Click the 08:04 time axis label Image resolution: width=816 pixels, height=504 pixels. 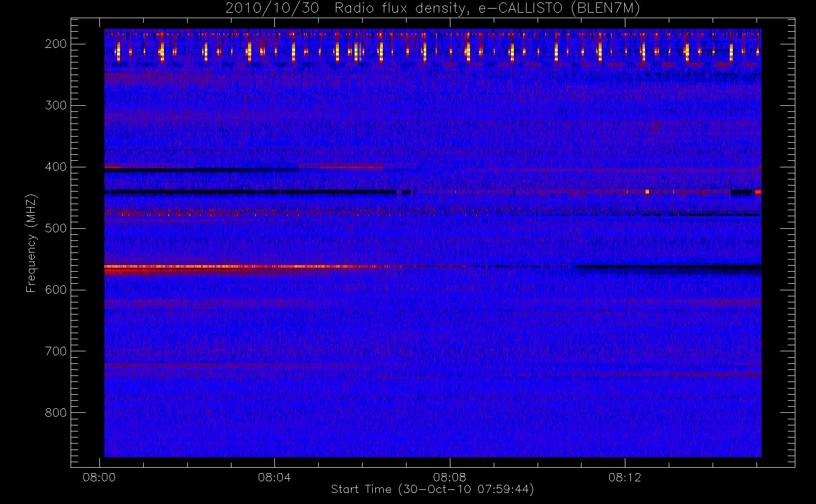coord(274,477)
